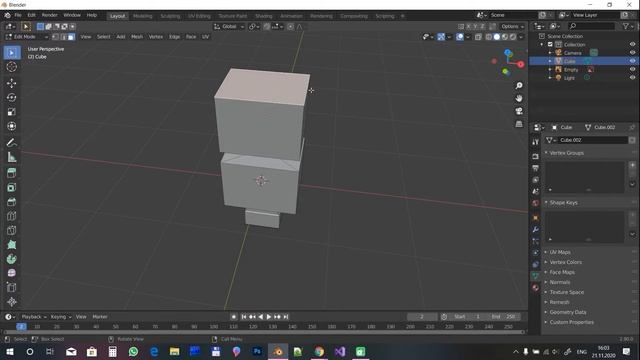This screenshot has height=360, width=640.
Task: Select the Cursor tool
Action: coord(11,67)
